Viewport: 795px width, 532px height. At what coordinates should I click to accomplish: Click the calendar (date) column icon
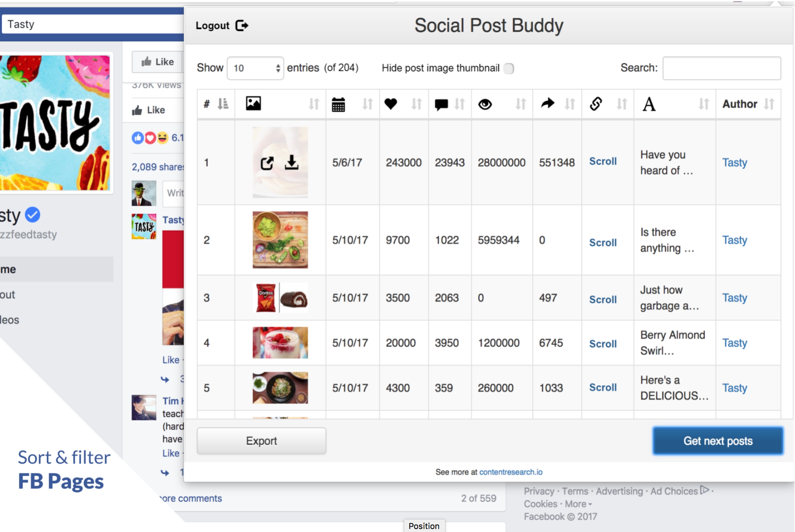(x=338, y=104)
